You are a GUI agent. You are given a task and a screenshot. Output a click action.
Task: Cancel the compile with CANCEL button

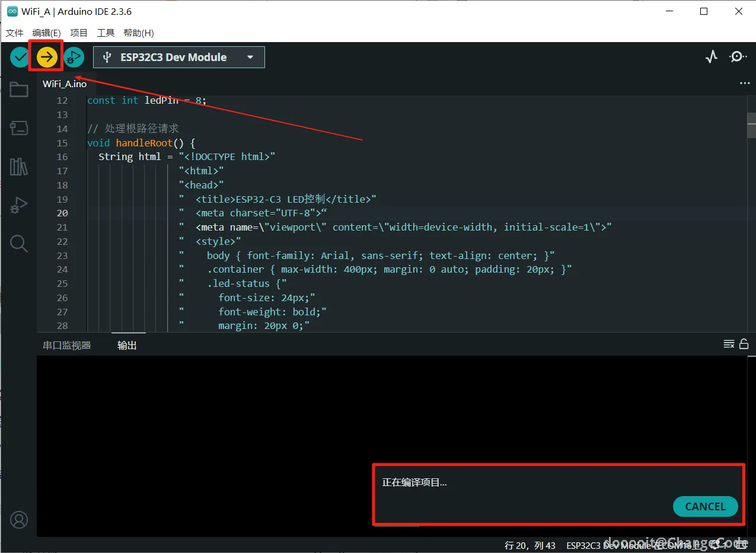706,507
